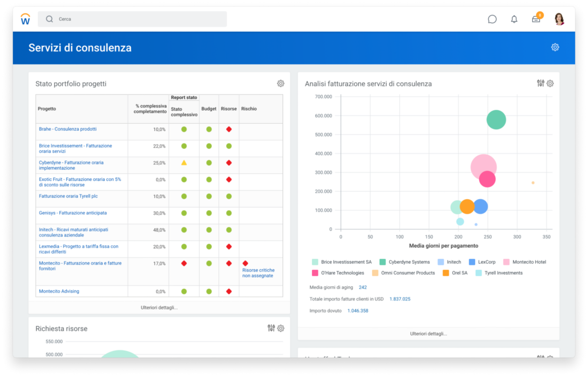Screen dimensions: 588x377
Task: Open filter sliders of Analisi fatturazione panel
Action: click(x=541, y=83)
